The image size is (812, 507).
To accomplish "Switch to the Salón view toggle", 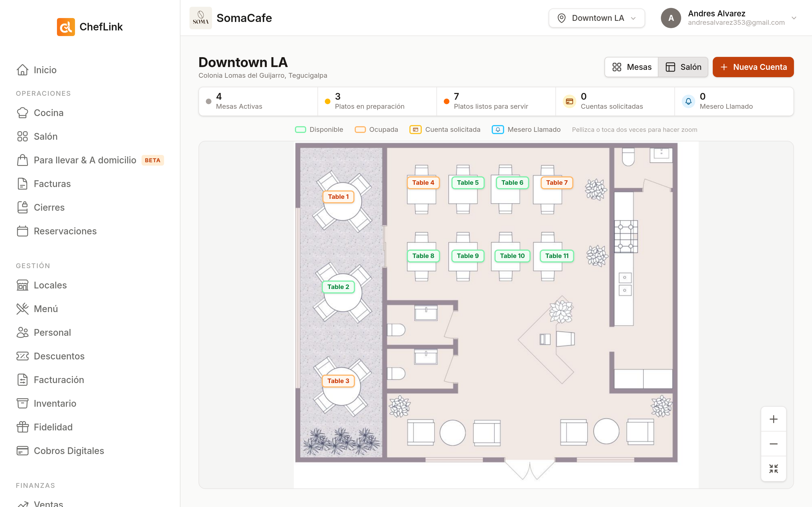I will (x=683, y=67).
